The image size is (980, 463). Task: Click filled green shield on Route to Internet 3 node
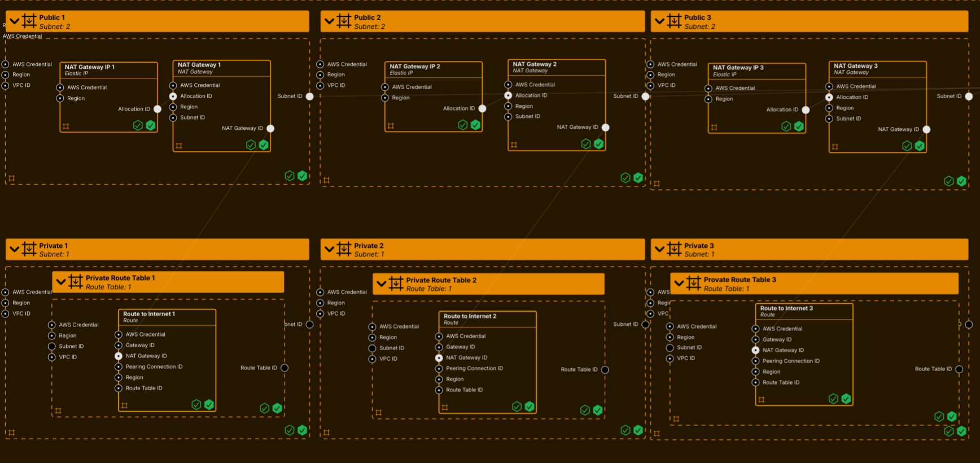tap(846, 399)
